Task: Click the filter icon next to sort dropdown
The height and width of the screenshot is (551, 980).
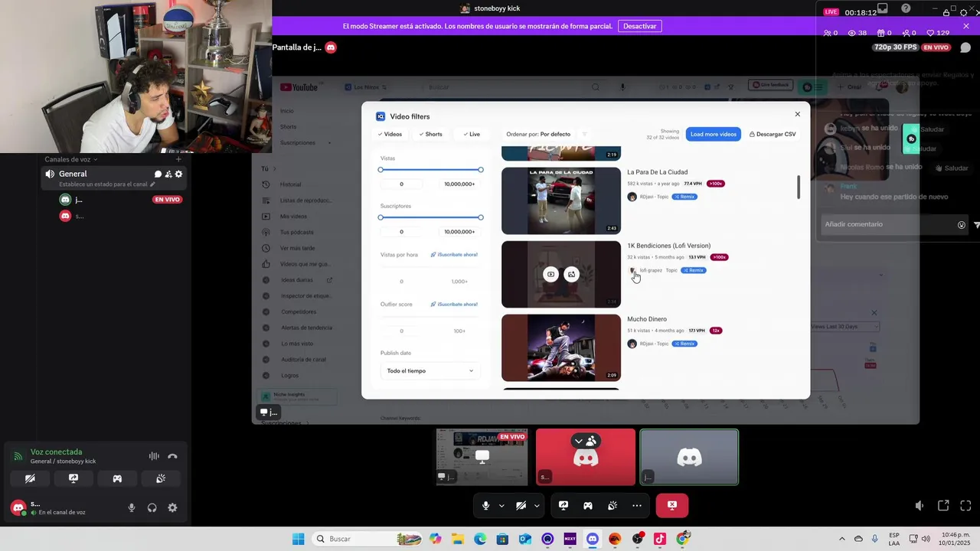Action: [x=585, y=134]
